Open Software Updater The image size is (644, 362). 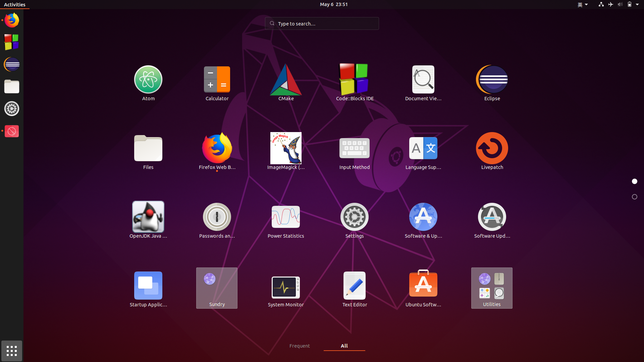pos(492,221)
